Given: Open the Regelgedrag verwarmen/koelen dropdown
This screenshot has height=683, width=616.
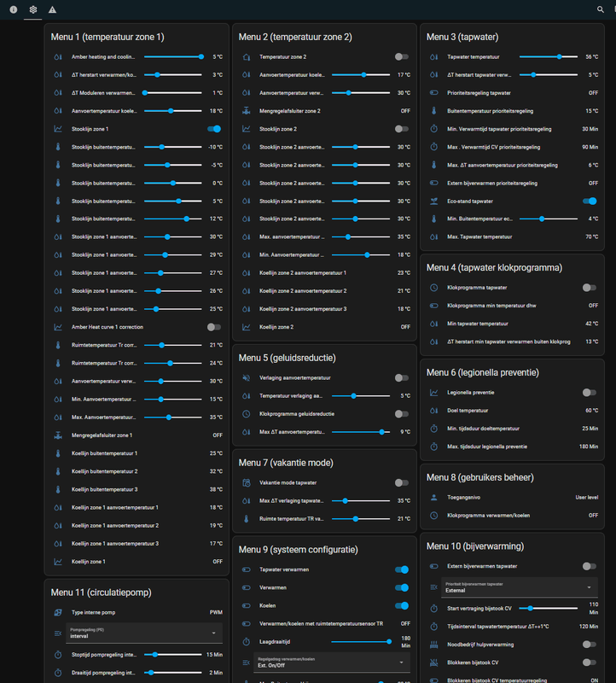Looking at the screenshot, I should point(332,663).
